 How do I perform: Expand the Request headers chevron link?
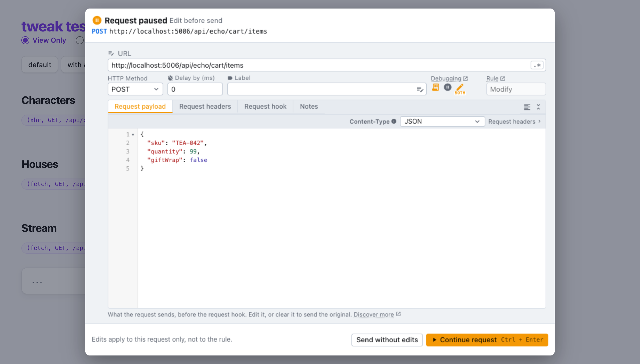(514, 122)
